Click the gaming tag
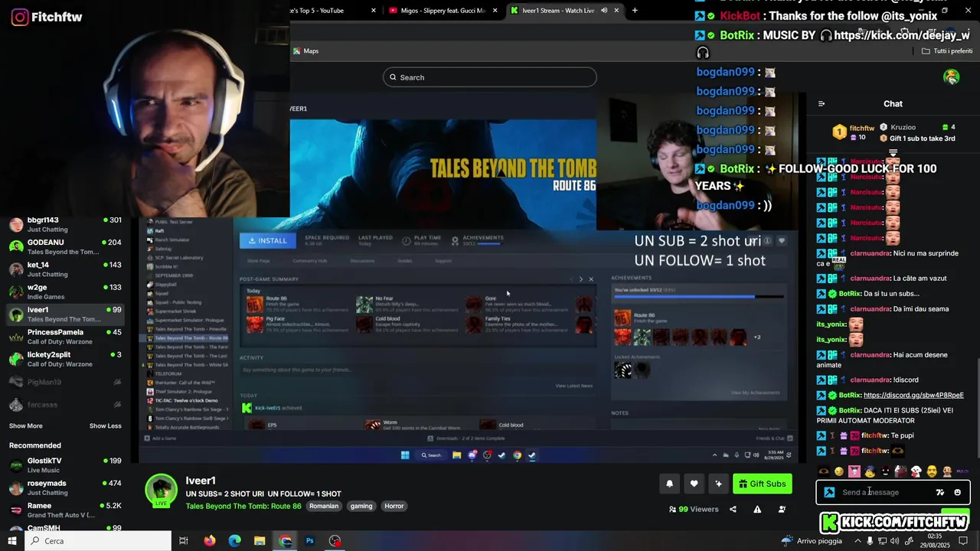The height and width of the screenshot is (551, 980). (x=361, y=506)
